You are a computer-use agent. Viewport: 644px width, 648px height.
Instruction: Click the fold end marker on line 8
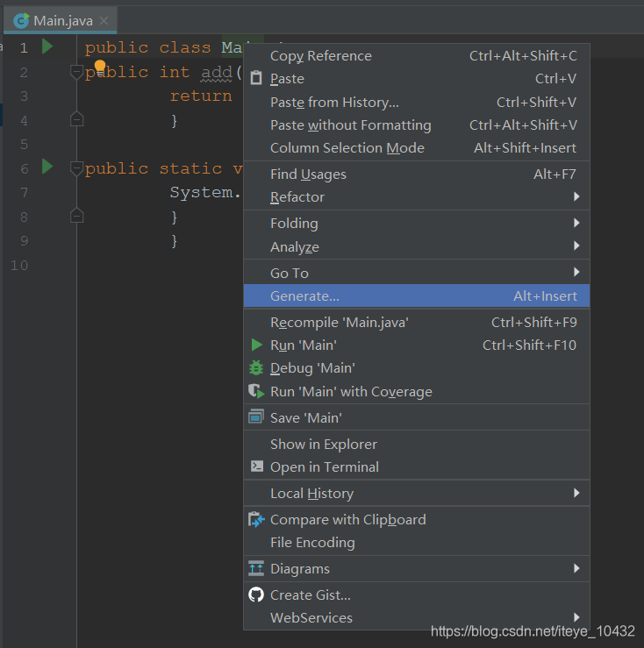click(76, 216)
